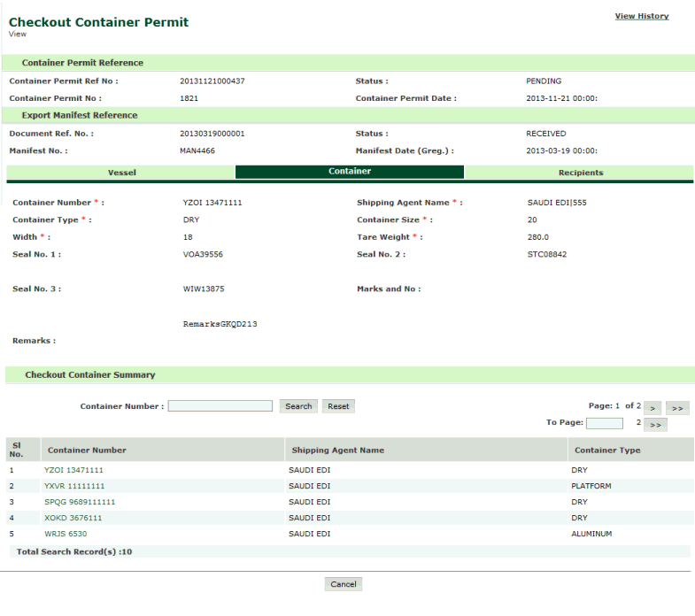The width and height of the screenshot is (695, 616).
Task: Click the Reset button
Action: [338, 406]
